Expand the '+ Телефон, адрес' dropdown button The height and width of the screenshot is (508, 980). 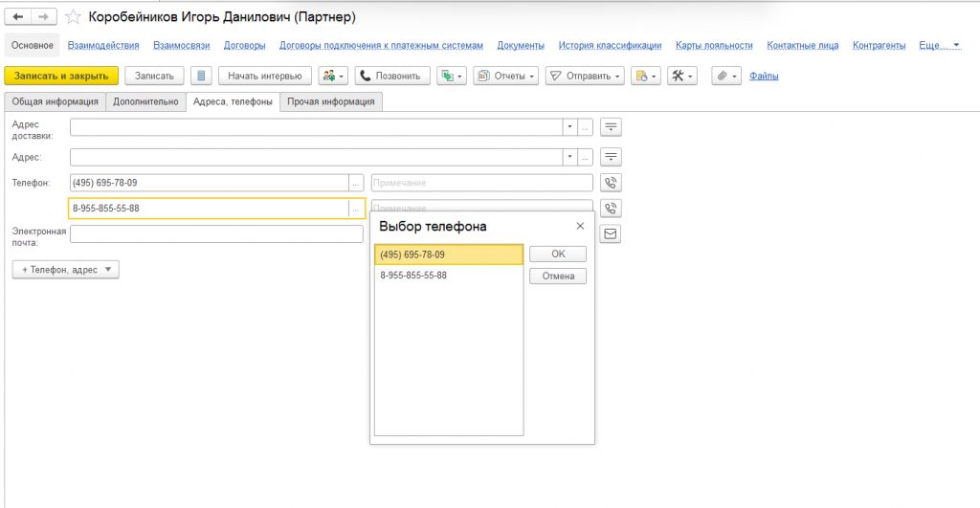65,270
